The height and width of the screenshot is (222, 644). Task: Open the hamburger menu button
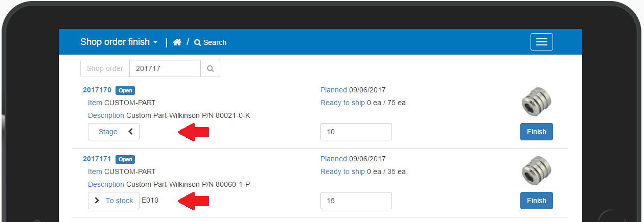pos(541,42)
